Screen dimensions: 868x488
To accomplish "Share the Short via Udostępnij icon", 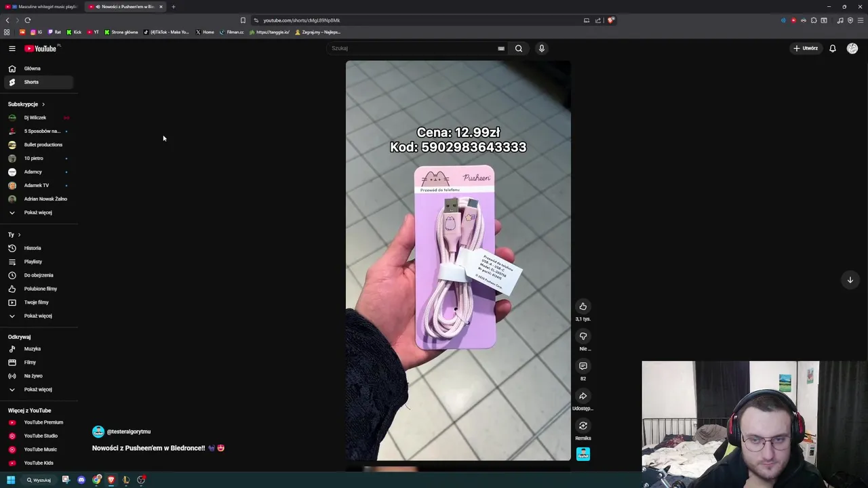I will [583, 396].
